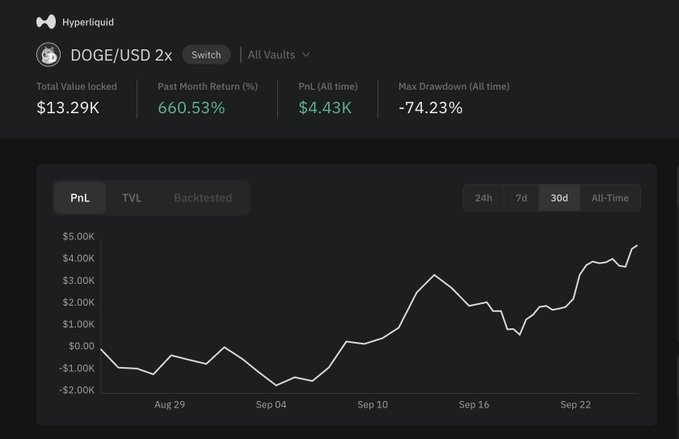Image resolution: width=679 pixels, height=439 pixels.
Task: Click the Dogecoin avatar icon
Action: coord(48,55)
